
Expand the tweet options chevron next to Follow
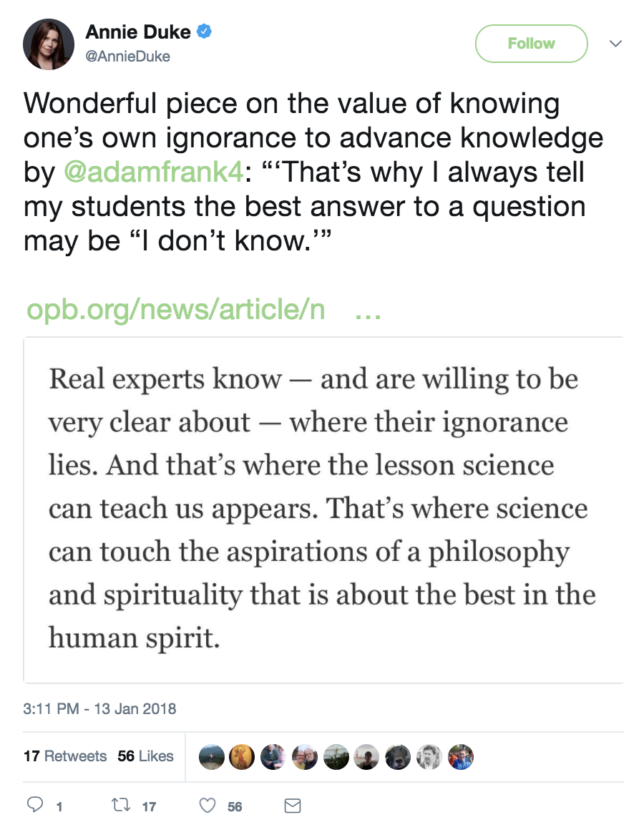pos(614,44)
